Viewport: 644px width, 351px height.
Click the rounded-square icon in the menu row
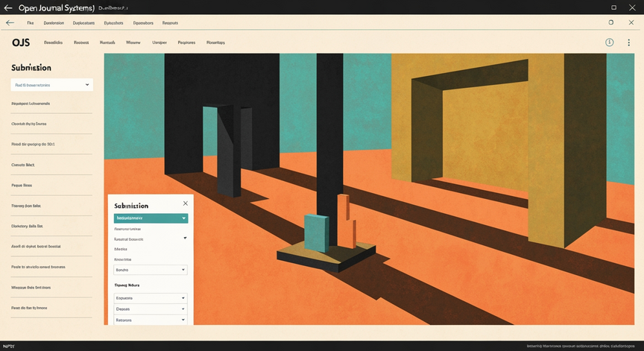click(x=611, y=22)
